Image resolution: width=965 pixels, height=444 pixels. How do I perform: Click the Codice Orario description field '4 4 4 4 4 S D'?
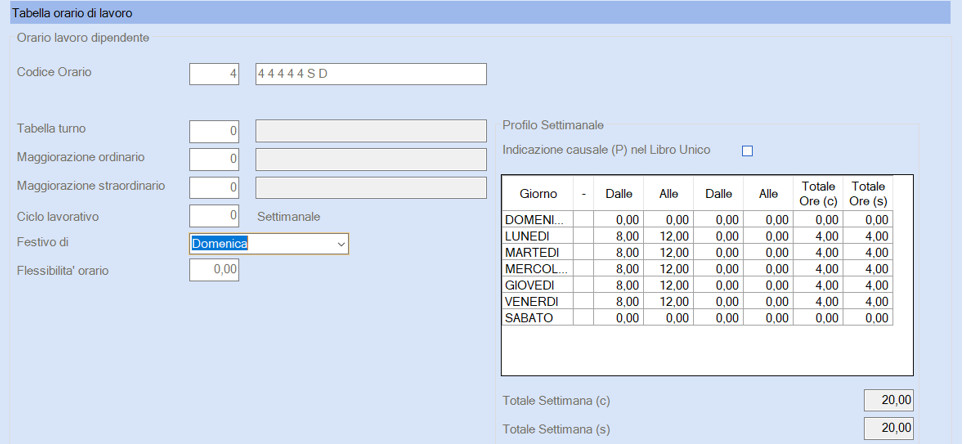coord(370,74)
